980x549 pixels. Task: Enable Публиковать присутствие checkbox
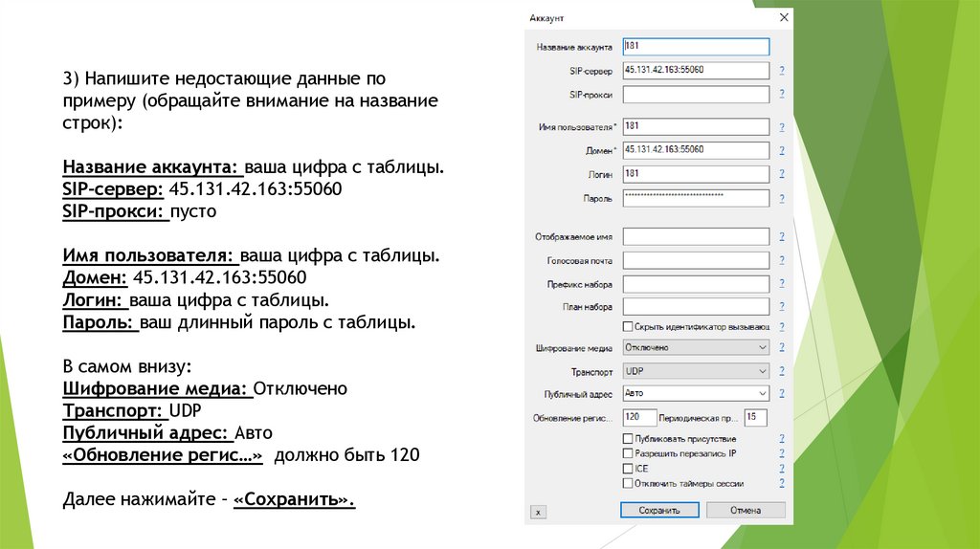tap(628, 438)
